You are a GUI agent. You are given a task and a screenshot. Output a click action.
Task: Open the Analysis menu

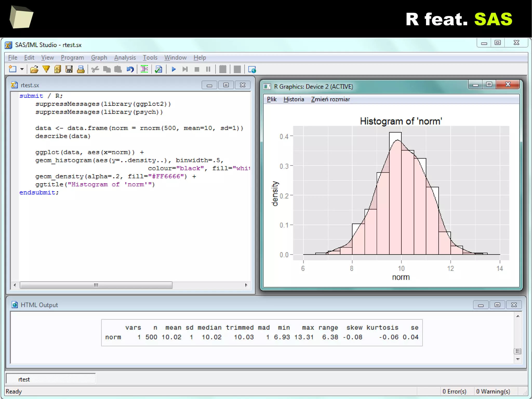point(125,57)
